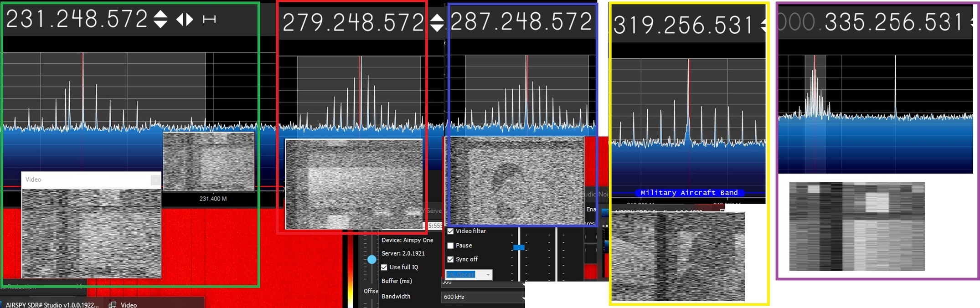Click the up arrow beside frequency 231.248.572
This screenshot has height=308, width=980.
pos(160,14)
